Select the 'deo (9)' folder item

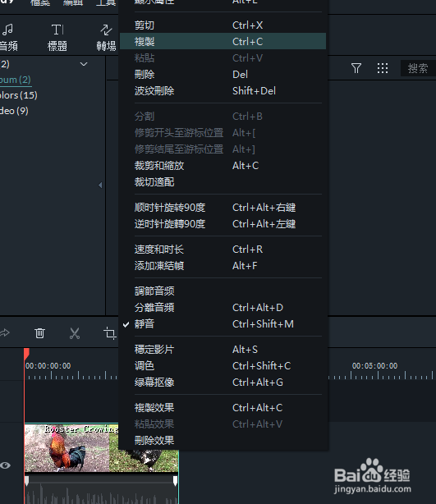[14, 111]
